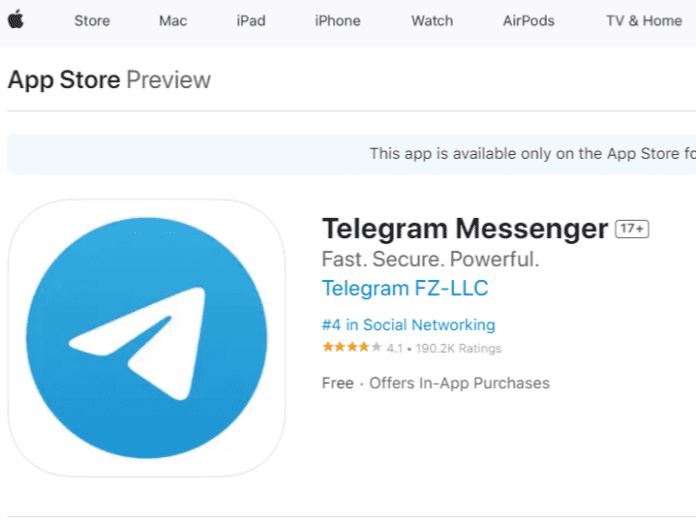Click the Fast. Secure. Powerful. subtitle
The width and height of the screenshot is (696, 522).
431,259
